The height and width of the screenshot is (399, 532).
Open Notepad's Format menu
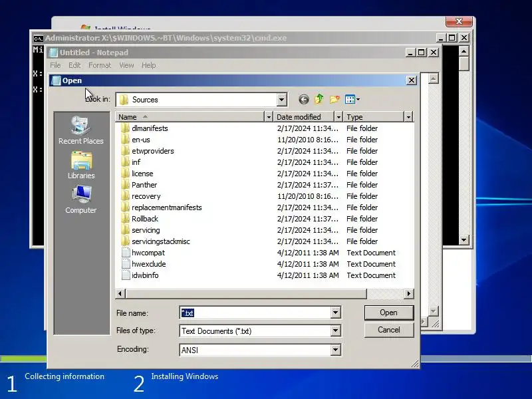tap(100, 65)
